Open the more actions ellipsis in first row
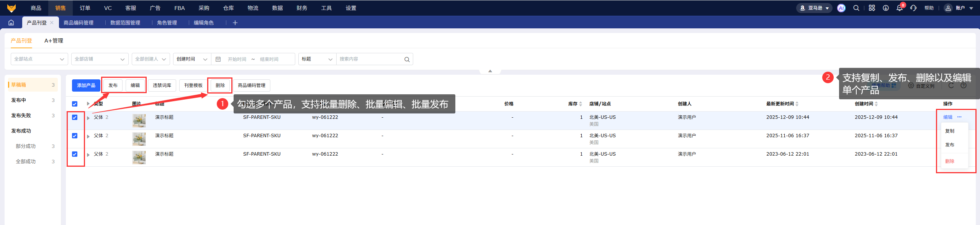Screen dimensions: 980x225 point(959,117)
